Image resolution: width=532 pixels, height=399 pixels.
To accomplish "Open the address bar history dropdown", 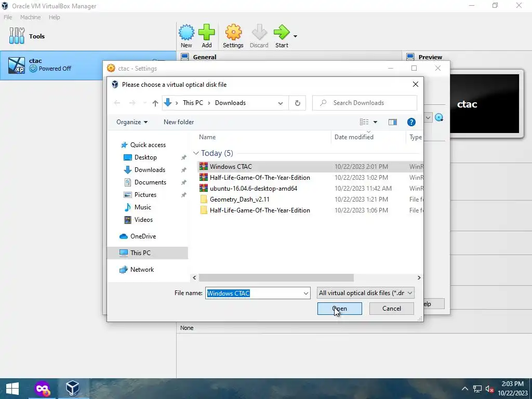I will pyautogui.click(x=281, y=103).
